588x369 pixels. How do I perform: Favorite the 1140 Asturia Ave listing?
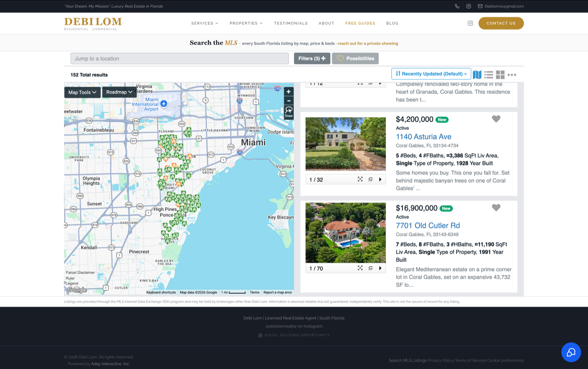pyautogui.click(x=496, y=119)
